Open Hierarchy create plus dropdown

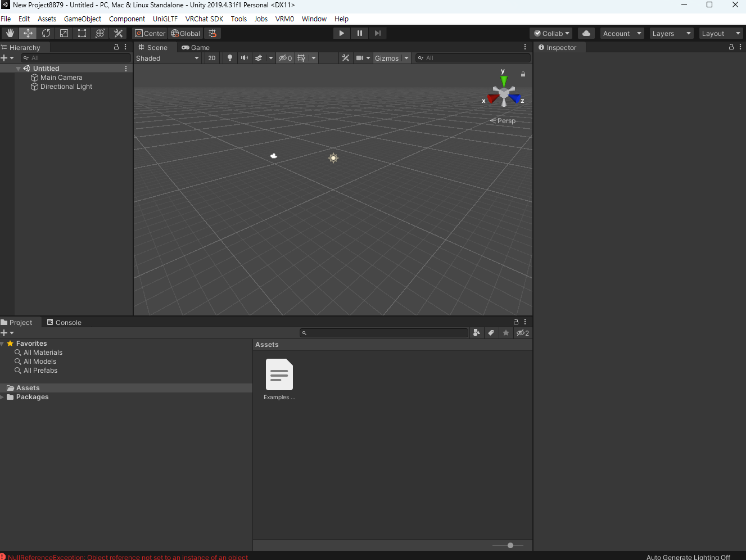point(7,58)
